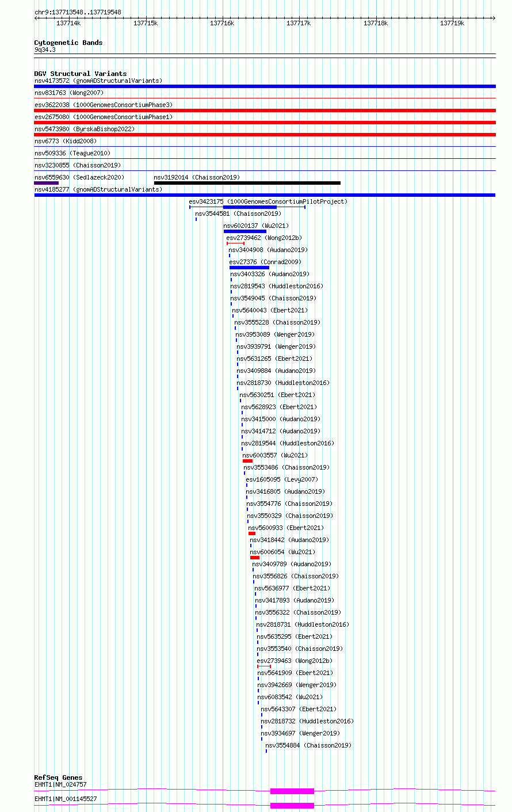Select nsv6773 (Kidd2008) variant

pos(66,141)
